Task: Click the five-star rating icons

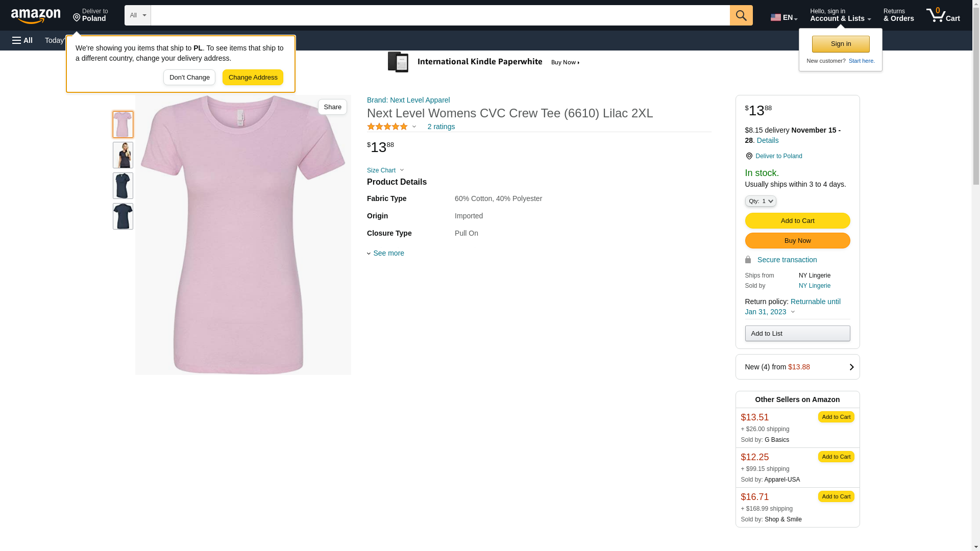Action: click(387, 127)
